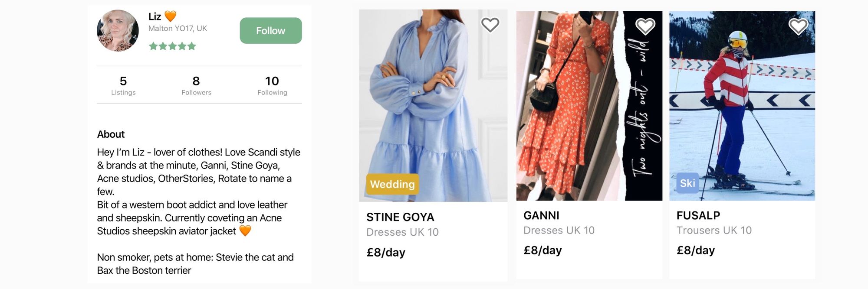Toggle the favourite heart on the wedding dress
The height and width of the screenshot is (289, 868).
(490, 25)
